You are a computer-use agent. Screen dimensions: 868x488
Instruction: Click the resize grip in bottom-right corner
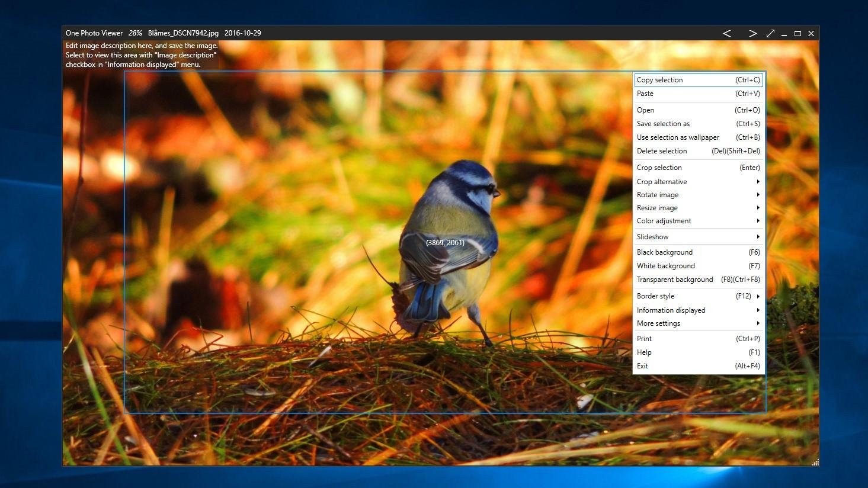click(816, 461)
